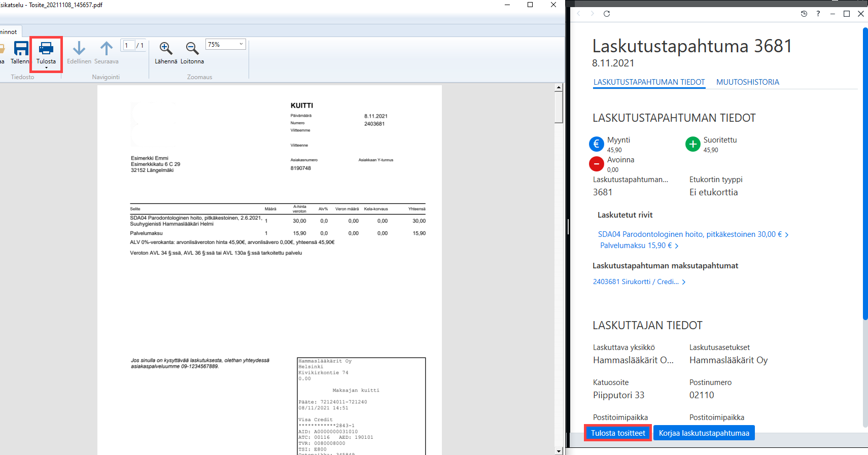Click the right panel blue scrollbar
This screenshot has width=868, height=455.
[865, 173]
